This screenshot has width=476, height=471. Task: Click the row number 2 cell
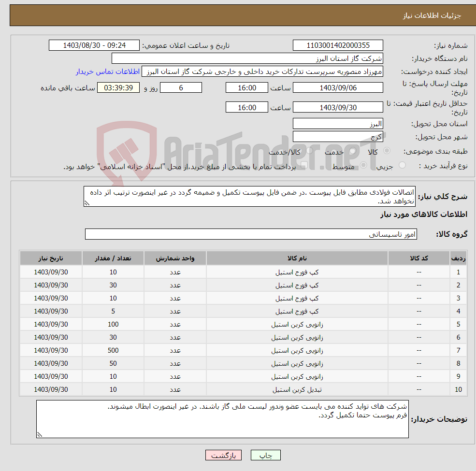tap(458, 285)
